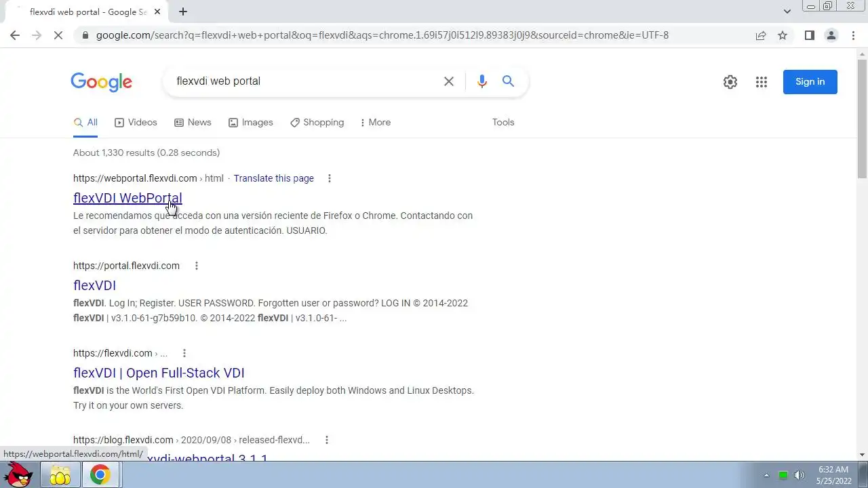This screenshot has width=868, height=488.
Task: Open Chrome's three-dot menu
Action: point(853,35)
